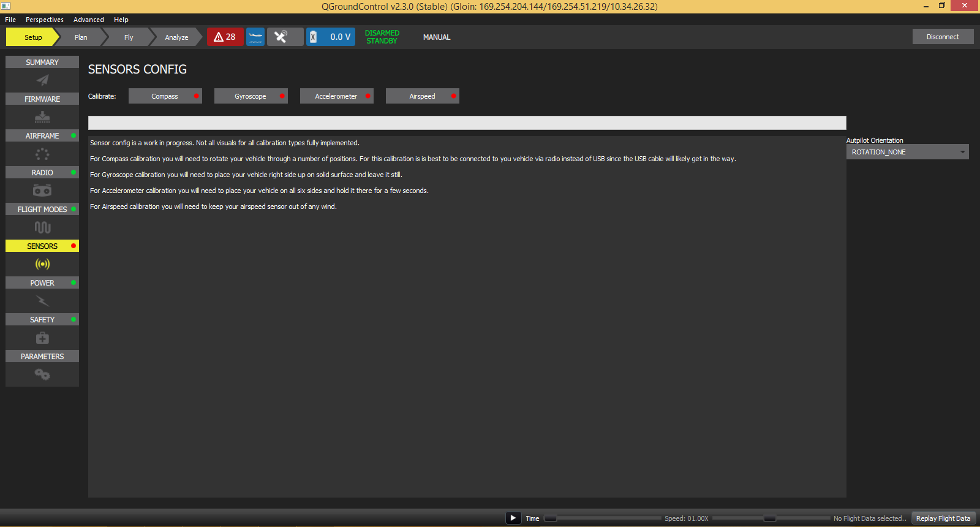Switch to the Fly view tab
The height and width of the screenshot is (527, 980).
[129, 37]
